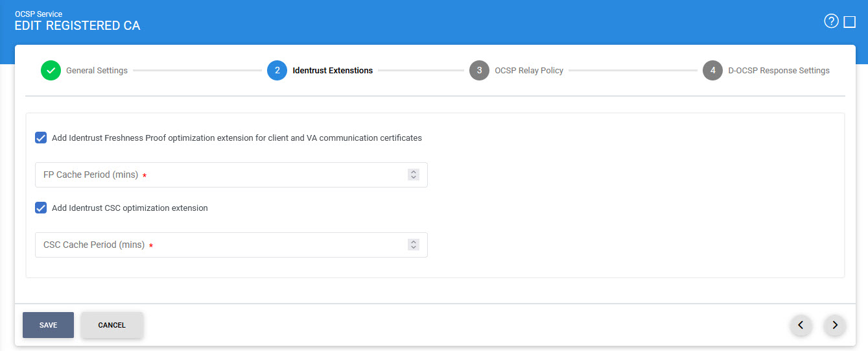Click the step 2 circle icon

277,71
